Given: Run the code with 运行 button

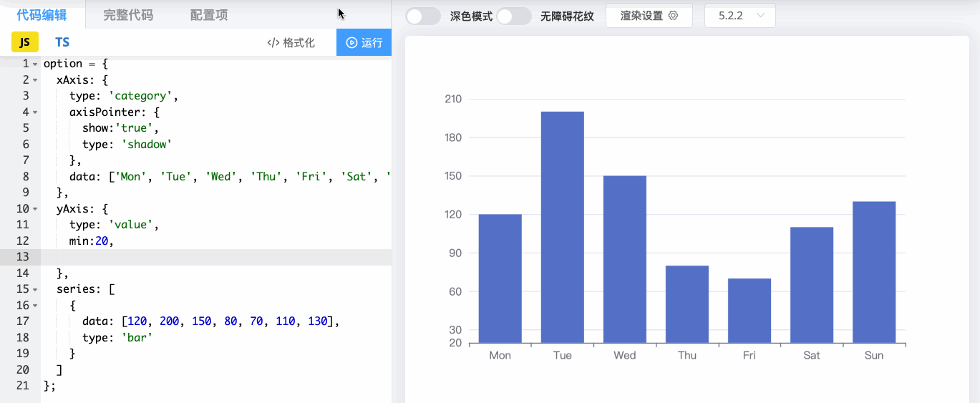Looking at the screenshot, I should pyautogui.click(x=364, y=42).
